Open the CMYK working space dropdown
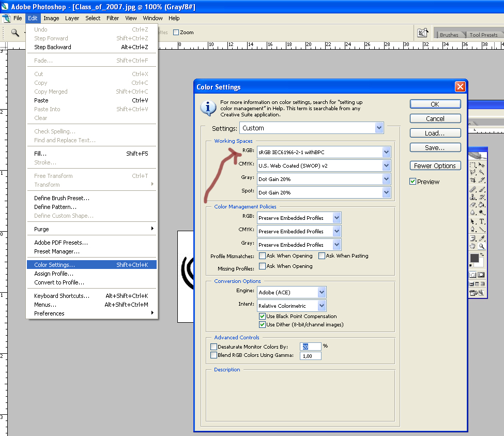Viewport: 504px width, 436px height. click(324, 166)
